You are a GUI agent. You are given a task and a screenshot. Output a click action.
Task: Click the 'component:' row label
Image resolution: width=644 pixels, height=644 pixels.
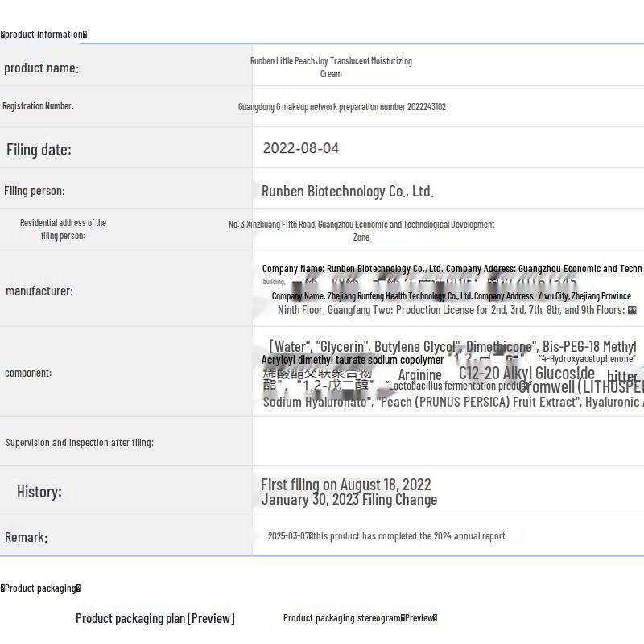pyautogui.click(x=28, y=373)
